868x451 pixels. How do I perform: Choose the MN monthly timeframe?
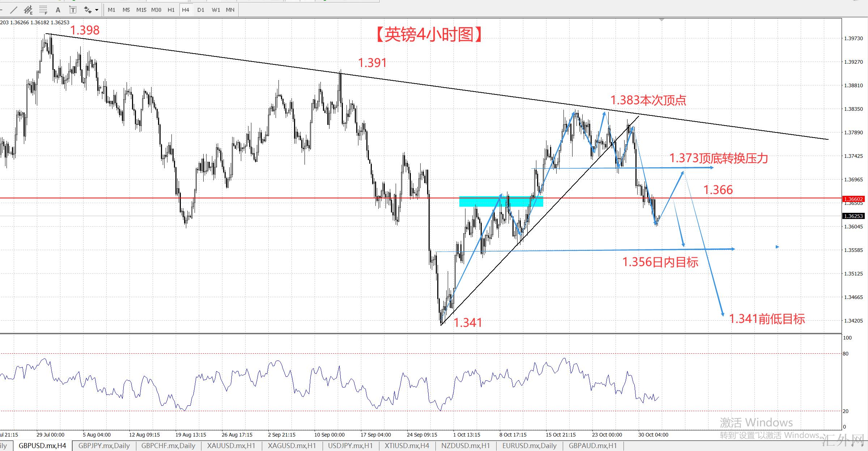point(230,10)
